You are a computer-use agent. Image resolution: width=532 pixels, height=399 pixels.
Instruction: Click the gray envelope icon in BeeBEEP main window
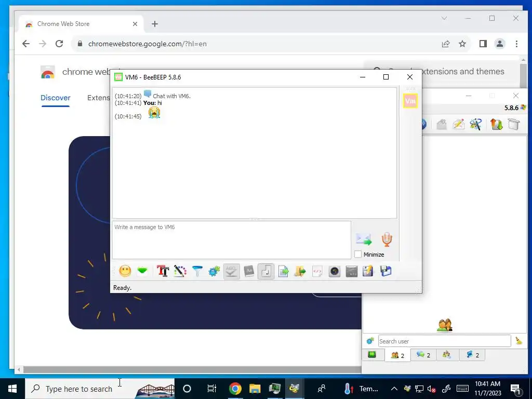click(442, 125)
